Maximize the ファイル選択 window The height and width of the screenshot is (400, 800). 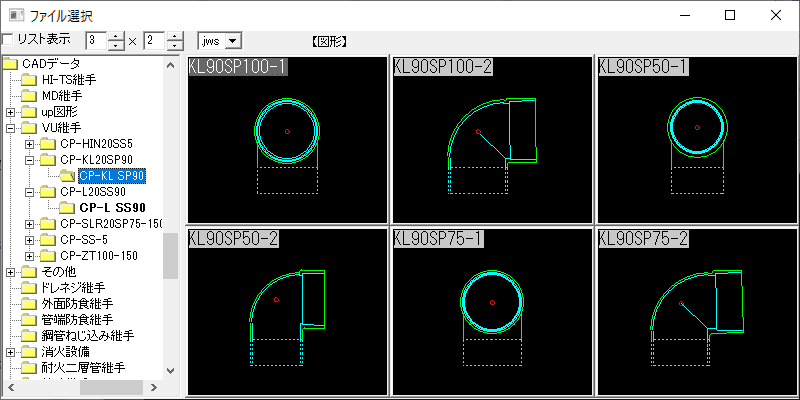coord(730,15)
